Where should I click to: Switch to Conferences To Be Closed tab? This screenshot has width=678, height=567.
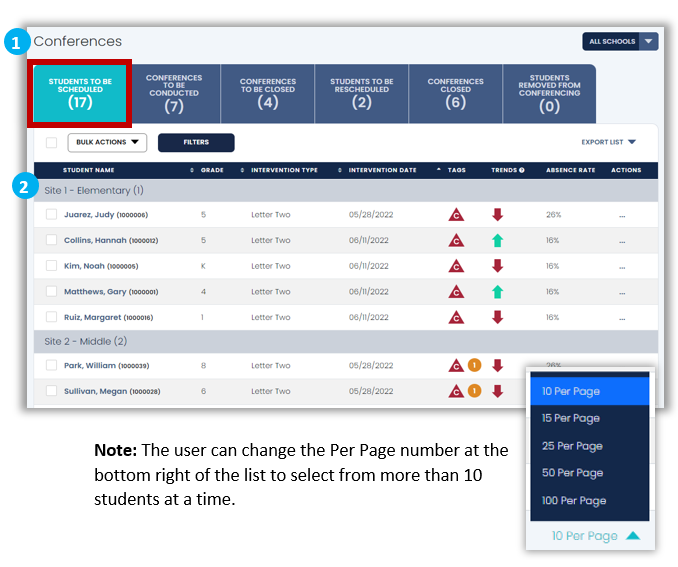pyautogui.click(x=268, y=94)
